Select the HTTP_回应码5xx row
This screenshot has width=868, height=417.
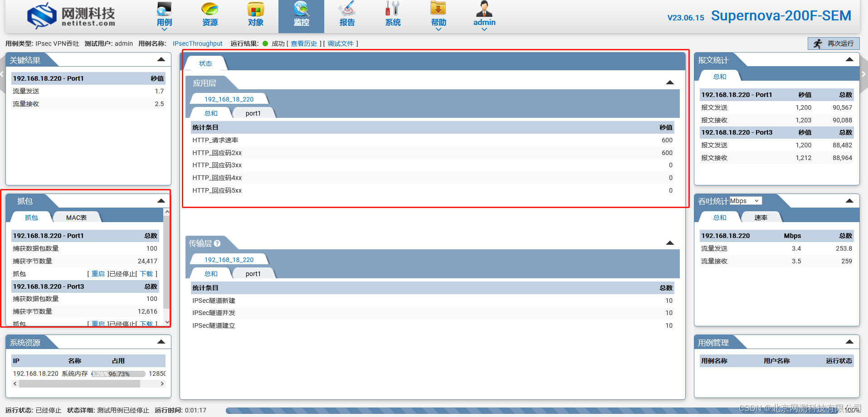(433, 190)
